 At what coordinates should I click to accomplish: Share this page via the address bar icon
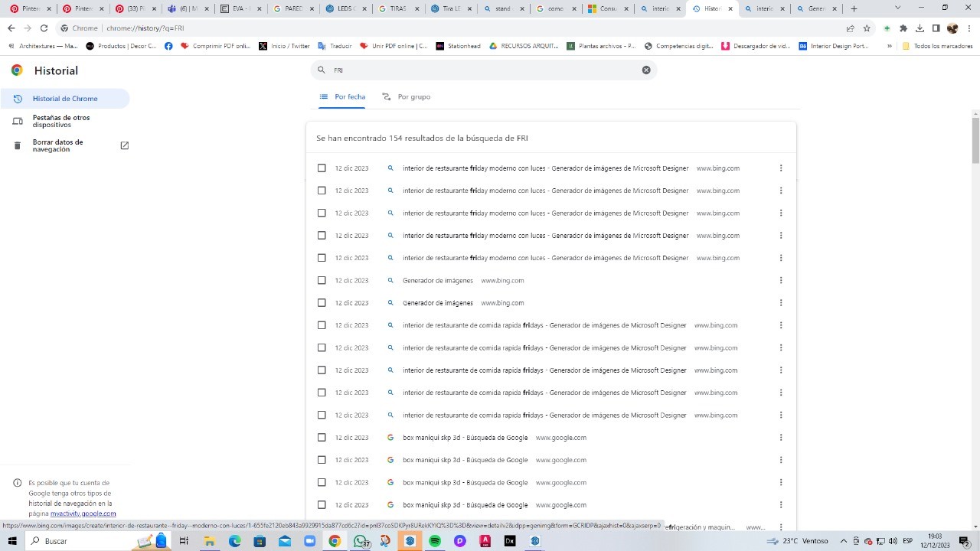850,28
